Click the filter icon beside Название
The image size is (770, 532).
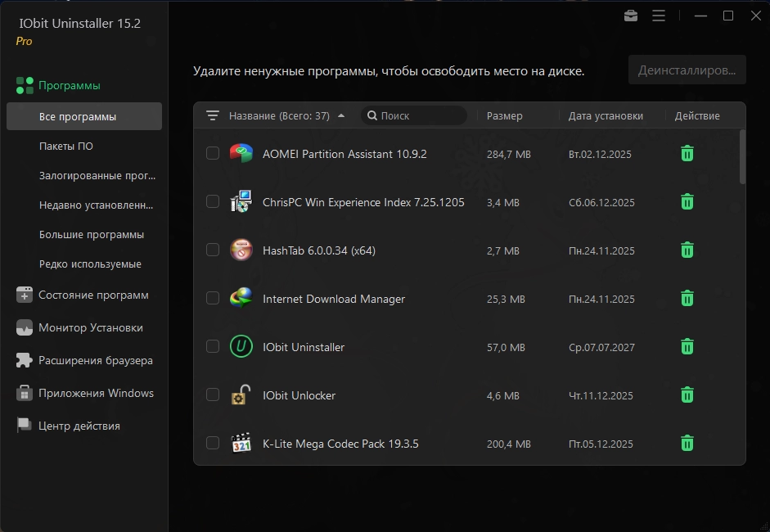[x=213, y=116]
